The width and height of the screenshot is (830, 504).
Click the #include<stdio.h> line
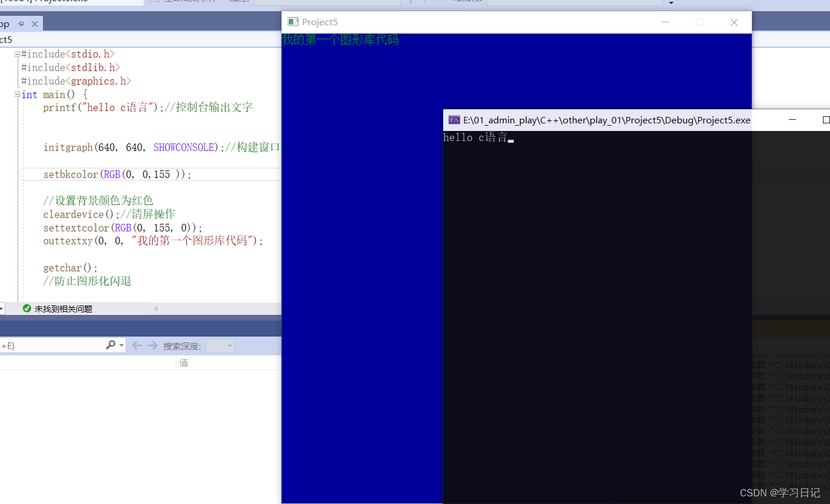coord(68,54)
